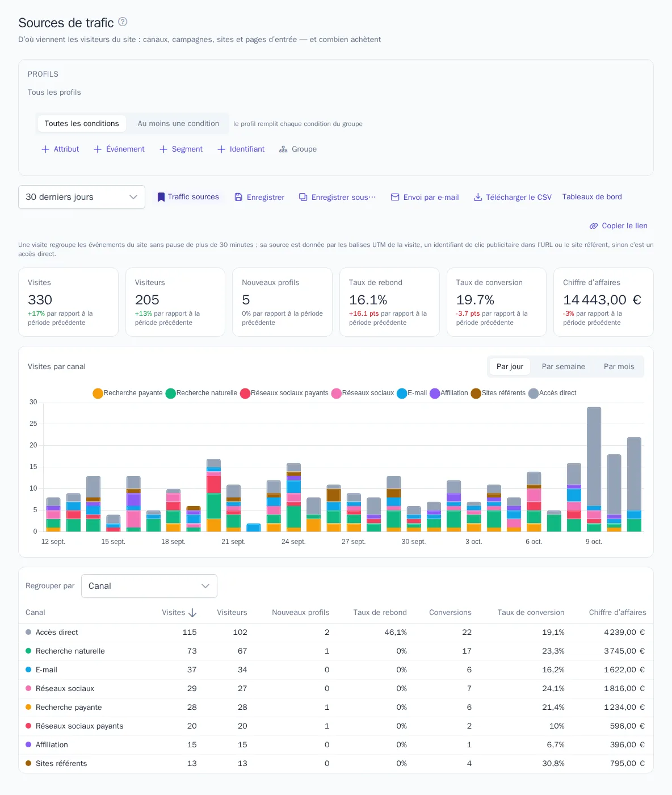Open the 30 derniers jours dropdown
Screen dimensions: 672x795
click(x=82, y=197)
